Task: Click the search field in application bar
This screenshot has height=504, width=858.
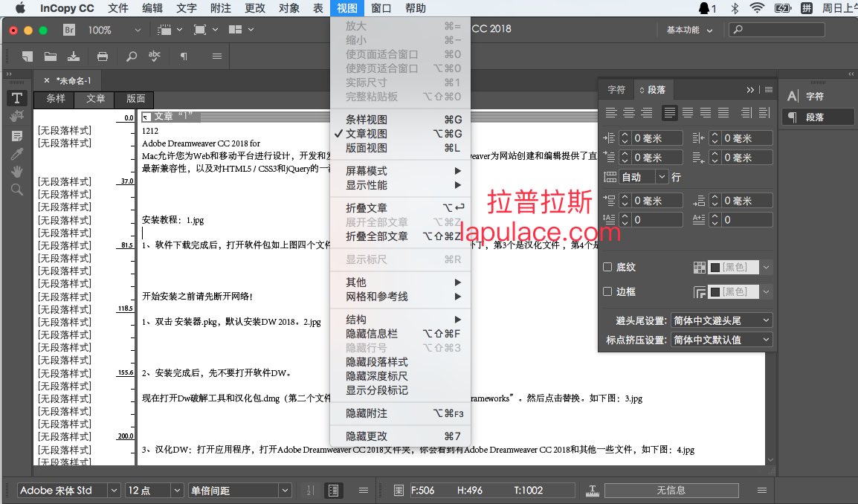Action: [x=777, y=30]
